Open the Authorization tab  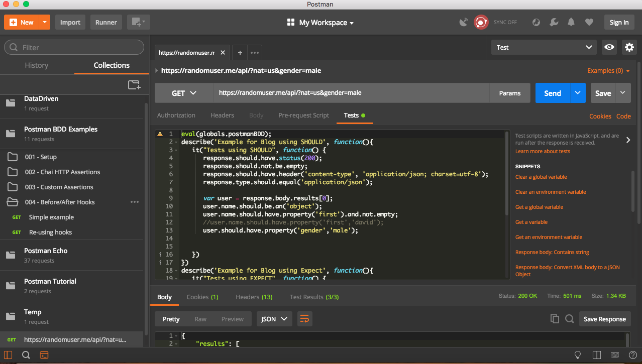pyautogui.click(x=176, y=115)
